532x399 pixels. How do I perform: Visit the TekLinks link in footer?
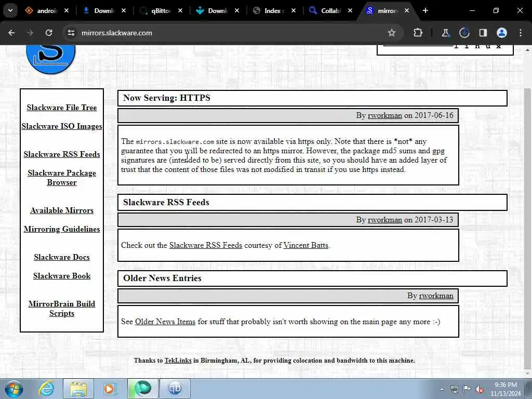click(178, 361)
